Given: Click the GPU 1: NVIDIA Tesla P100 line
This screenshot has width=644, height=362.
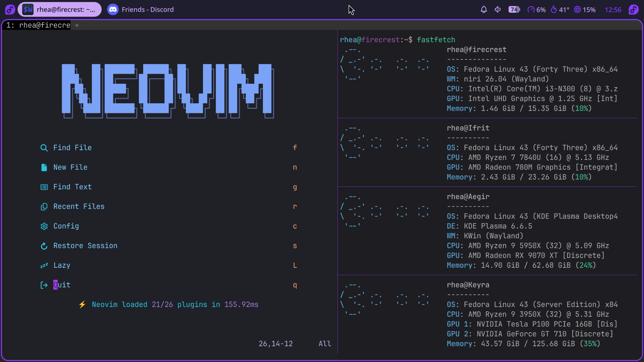Looking at the screenshot, I should (x=532, y=324).
